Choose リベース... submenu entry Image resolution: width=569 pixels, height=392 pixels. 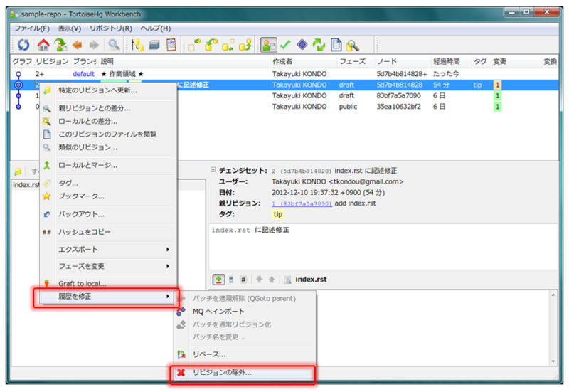[x=245, y=354]
